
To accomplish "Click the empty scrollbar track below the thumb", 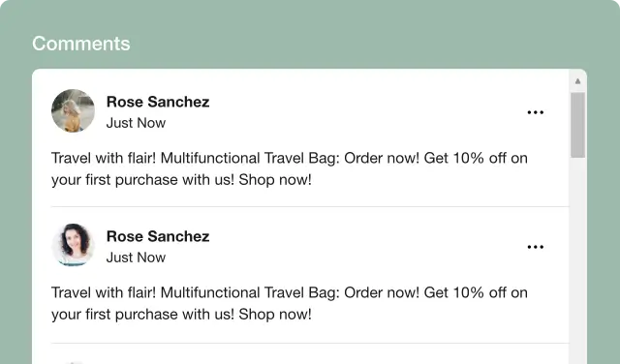I will point(577,260).
